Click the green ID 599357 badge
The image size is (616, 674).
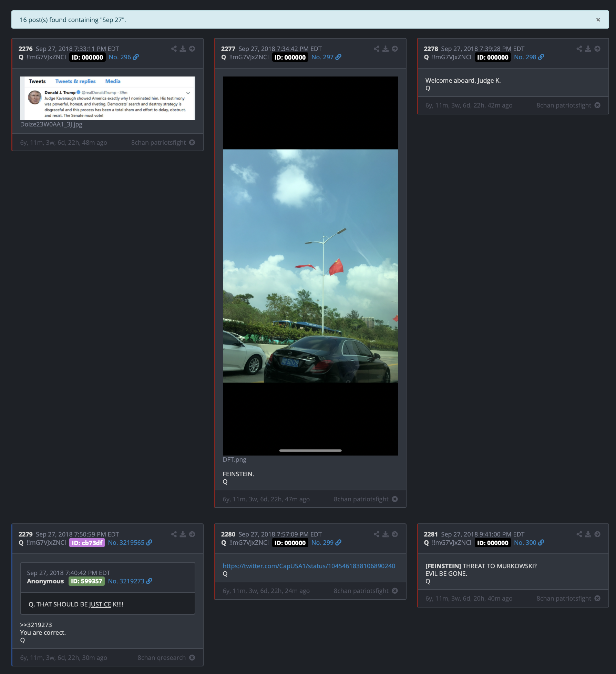point(86,581)
